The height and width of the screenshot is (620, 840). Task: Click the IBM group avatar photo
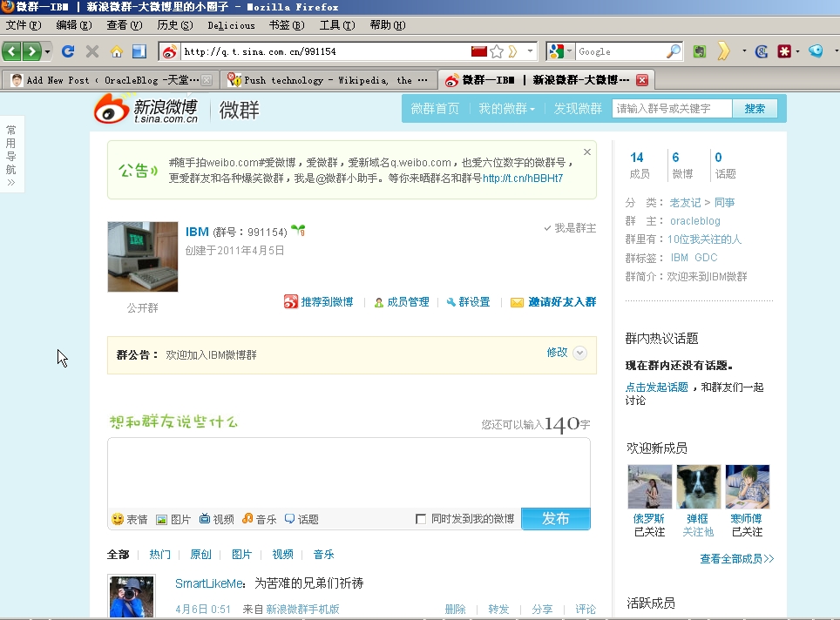[143, 257]
